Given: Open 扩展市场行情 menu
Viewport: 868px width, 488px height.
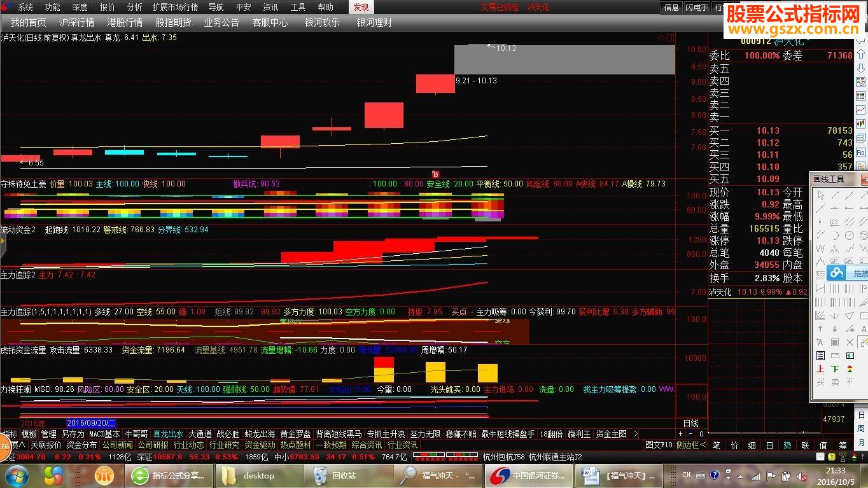Looking at the screenshot, I should pos(175,7).
